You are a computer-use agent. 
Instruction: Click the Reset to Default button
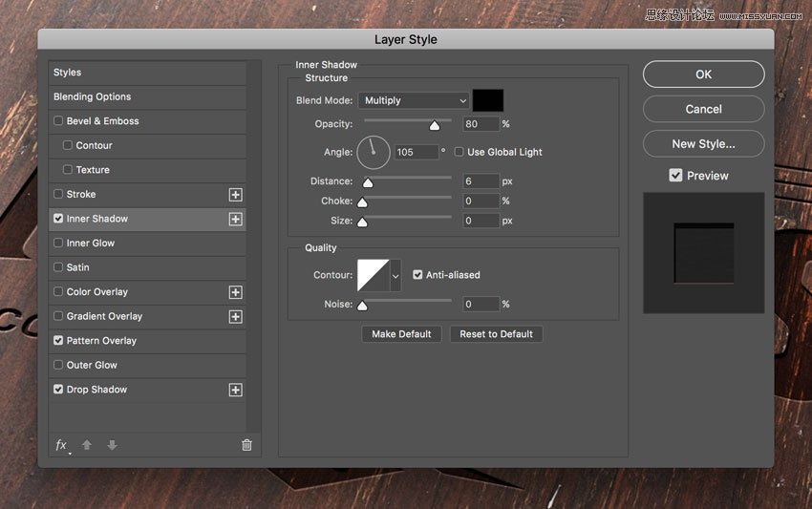pos(497,334)
